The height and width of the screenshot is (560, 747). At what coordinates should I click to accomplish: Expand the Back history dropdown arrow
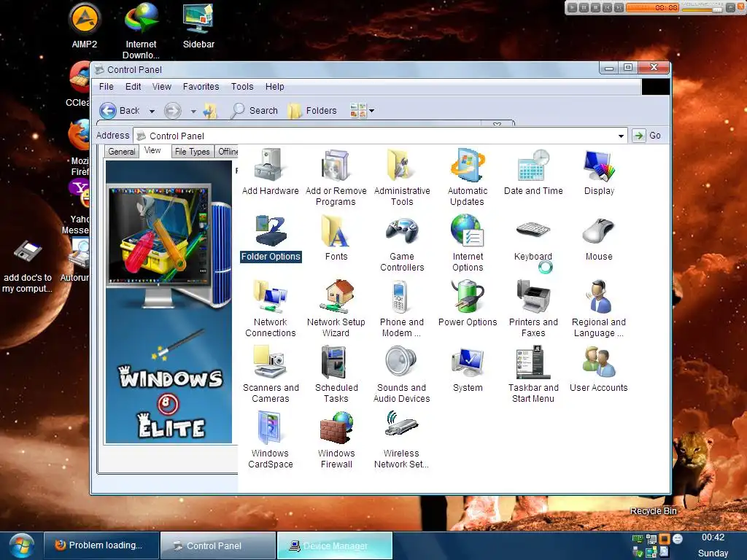pos(152,111)
